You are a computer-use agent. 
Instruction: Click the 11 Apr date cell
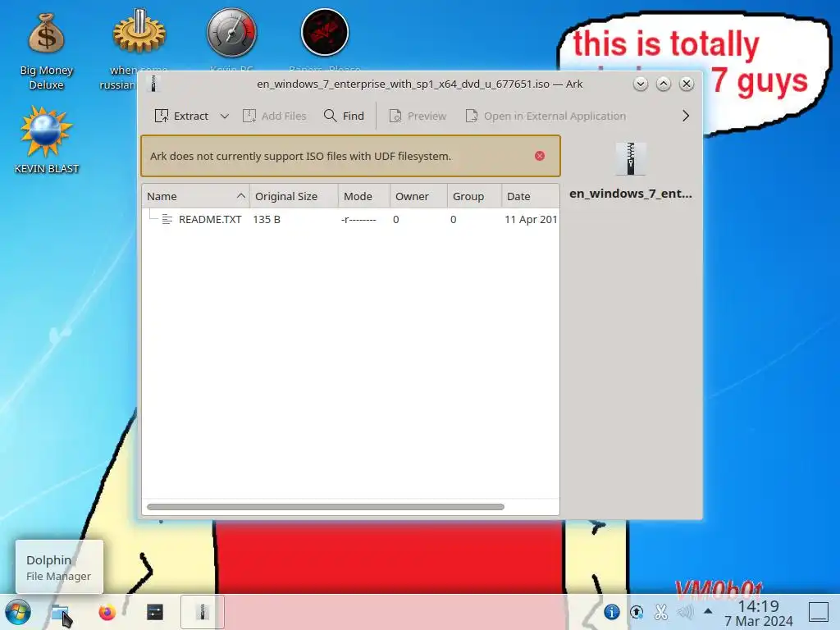(531, 220)
